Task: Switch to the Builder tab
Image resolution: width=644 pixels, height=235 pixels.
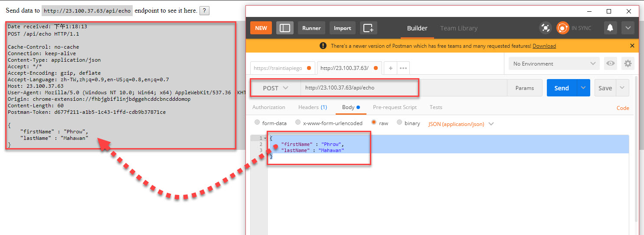Action: (x=417, y=28)
